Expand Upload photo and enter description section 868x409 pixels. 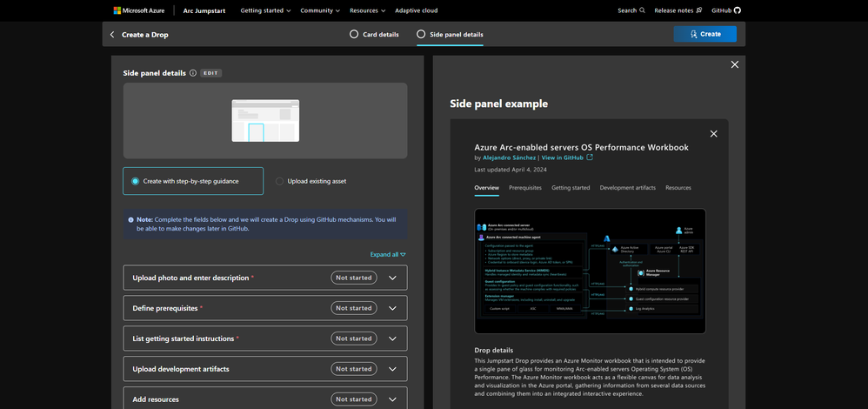tap(265, 278)
